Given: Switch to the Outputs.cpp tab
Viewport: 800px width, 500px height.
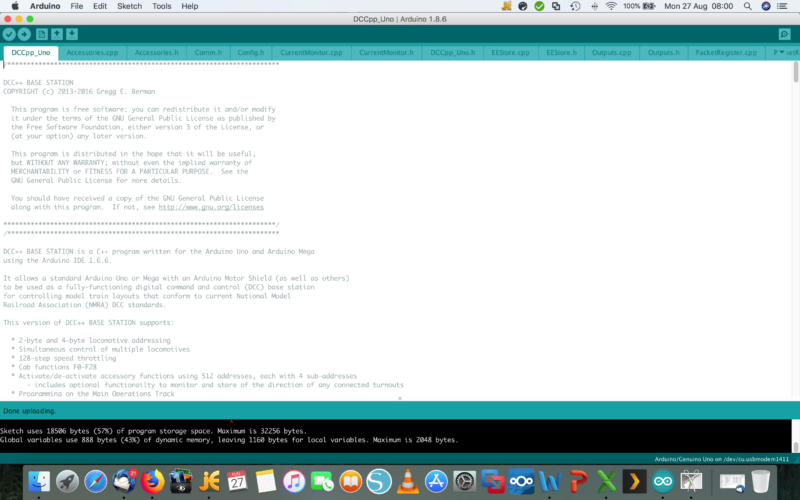Looking at the screenshot, I should pyautogui.click(x=612, y=53).
